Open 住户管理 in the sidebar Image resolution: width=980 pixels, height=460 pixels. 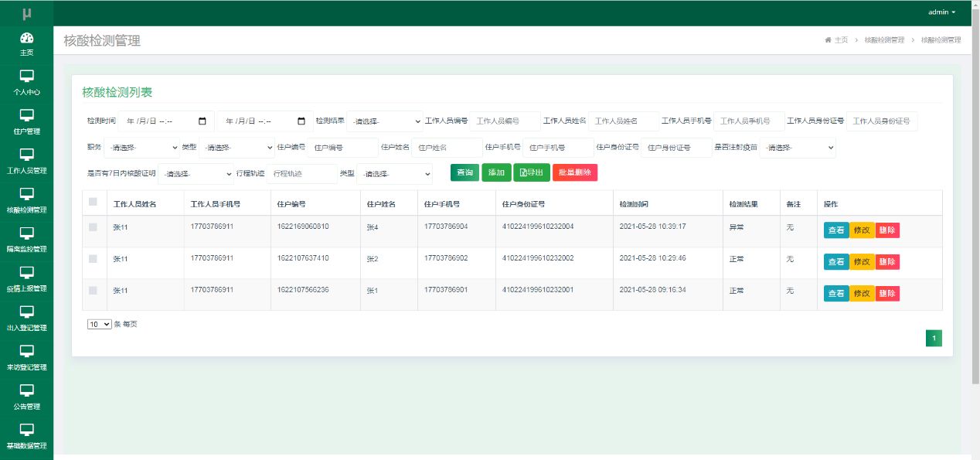[x=26, y=122]
